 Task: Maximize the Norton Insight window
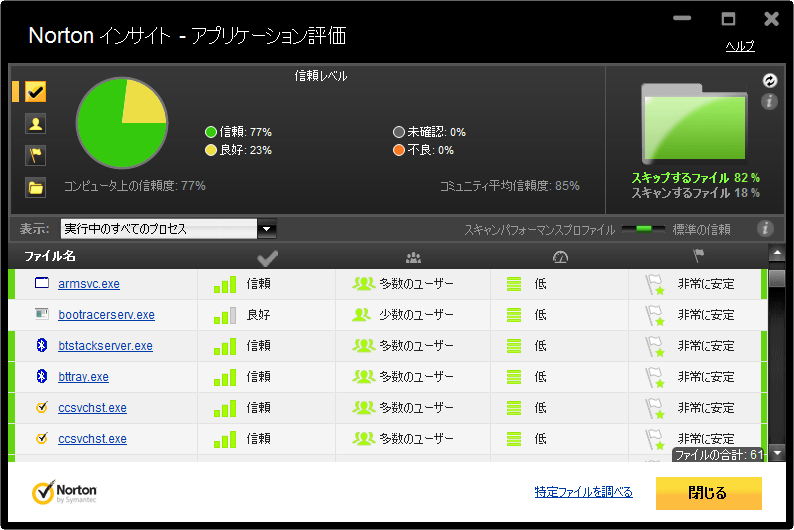coord(728,19)
